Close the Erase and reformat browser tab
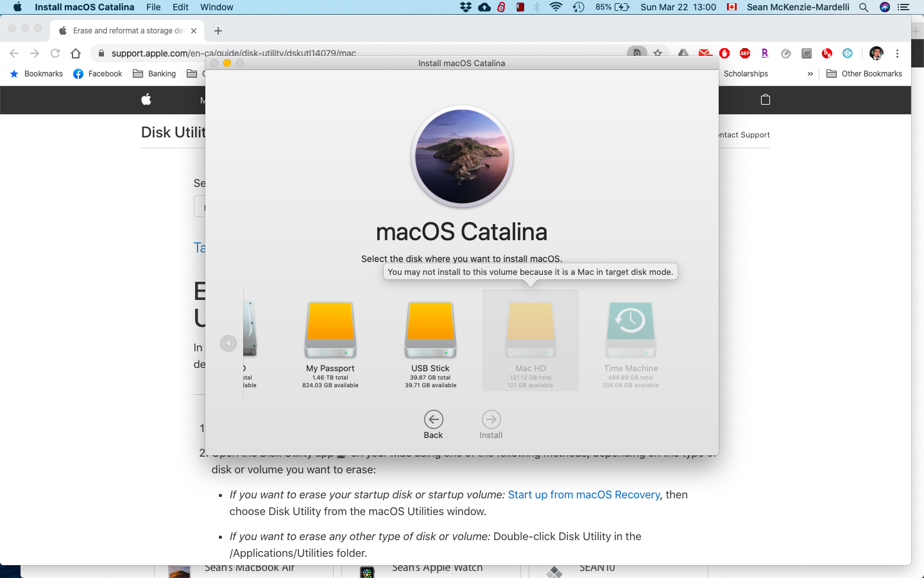Viewport: 924px width, 578px height. point(194,31)
